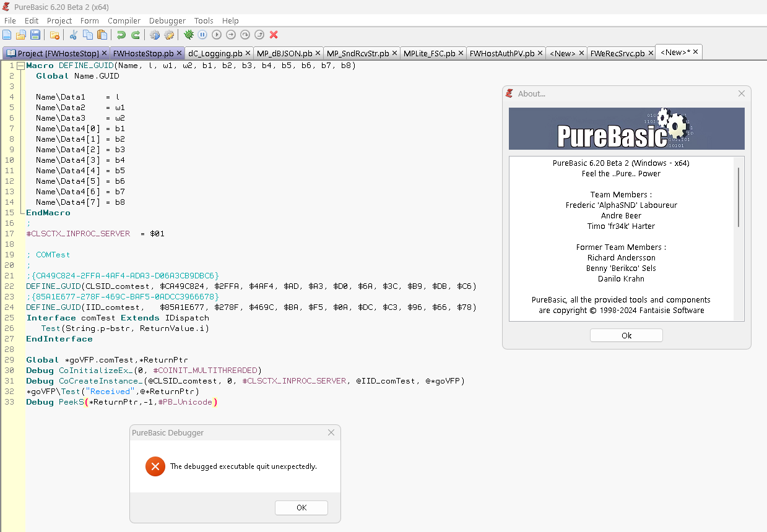The height and width of the screenshot is (532, 767).
Task: Redo the edit with green arrow
Action: pos(136,35)
